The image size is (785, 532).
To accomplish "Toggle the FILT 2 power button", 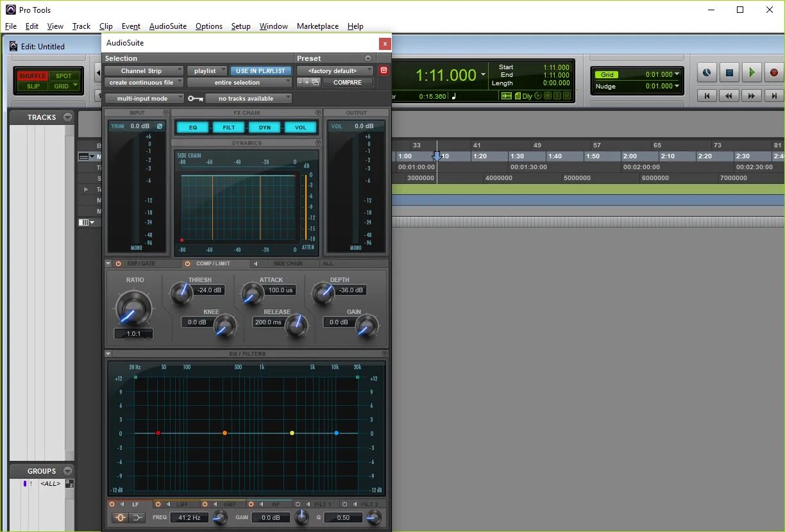I will [344, 504].
